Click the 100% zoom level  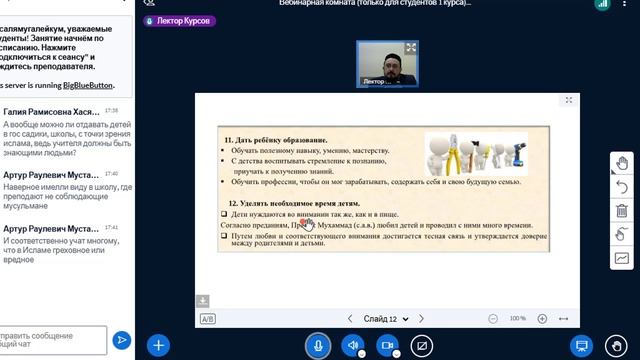pos(518,318)
